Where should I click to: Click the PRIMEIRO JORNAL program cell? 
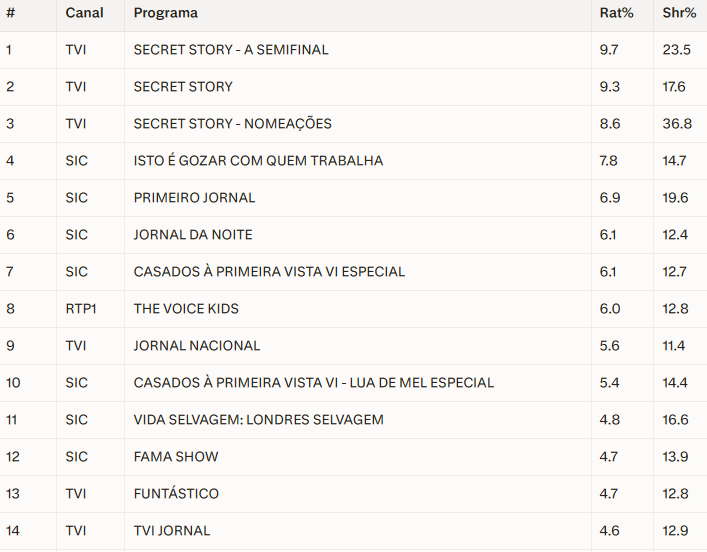click(x=194, y=198)
